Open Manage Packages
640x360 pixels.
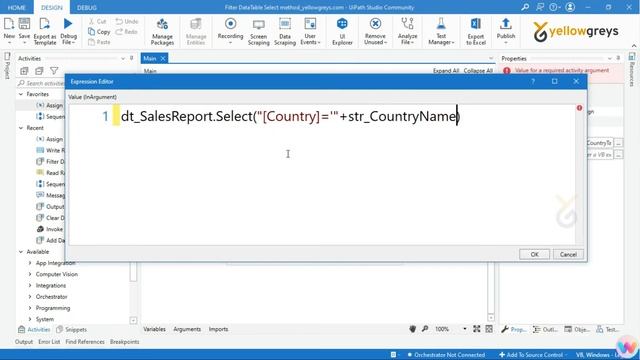162,31
